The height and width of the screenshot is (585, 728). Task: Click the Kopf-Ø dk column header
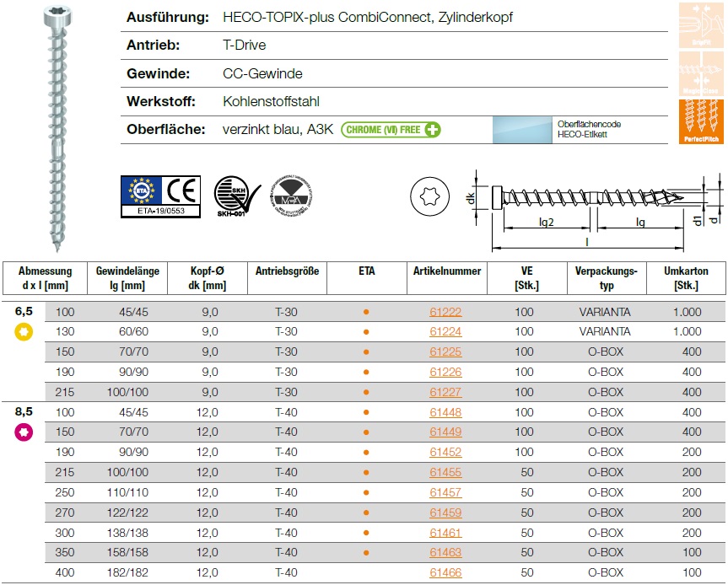click(x=207, y=278)
